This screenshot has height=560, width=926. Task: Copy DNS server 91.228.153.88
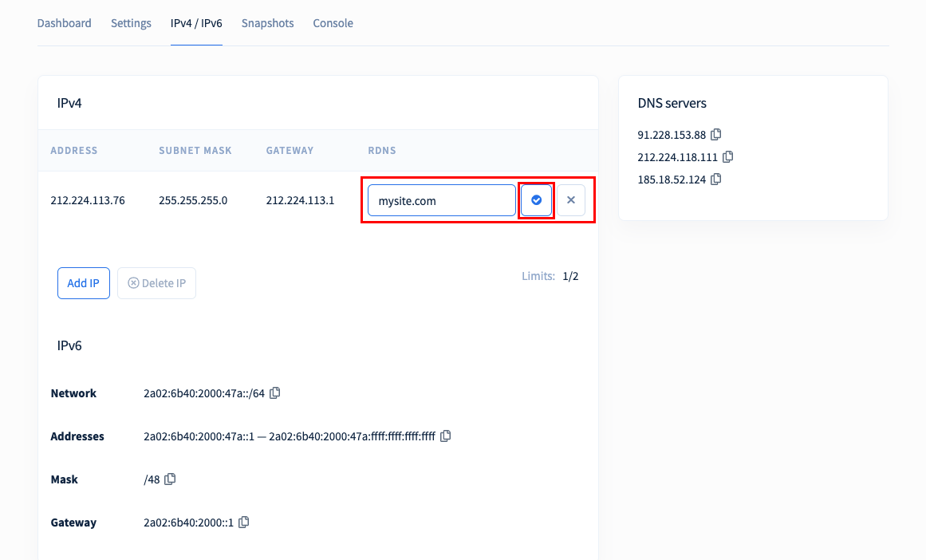[x=715, y=134]
